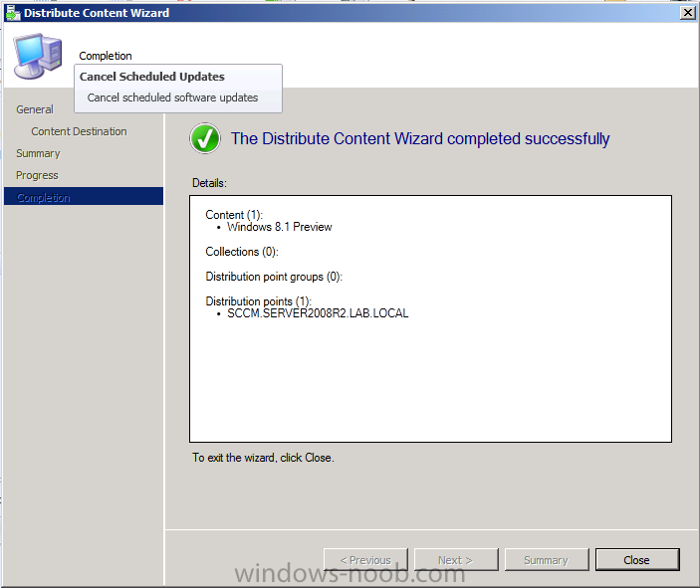Click the Distribute Content Wizard title bar icon
Image resolution: width=700 pixels, height=588 pixels.
(x=13, y=13)
